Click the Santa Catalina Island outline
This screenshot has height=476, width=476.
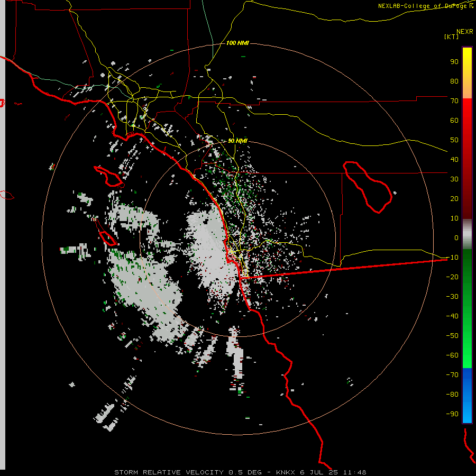click(x=109, y=177)
